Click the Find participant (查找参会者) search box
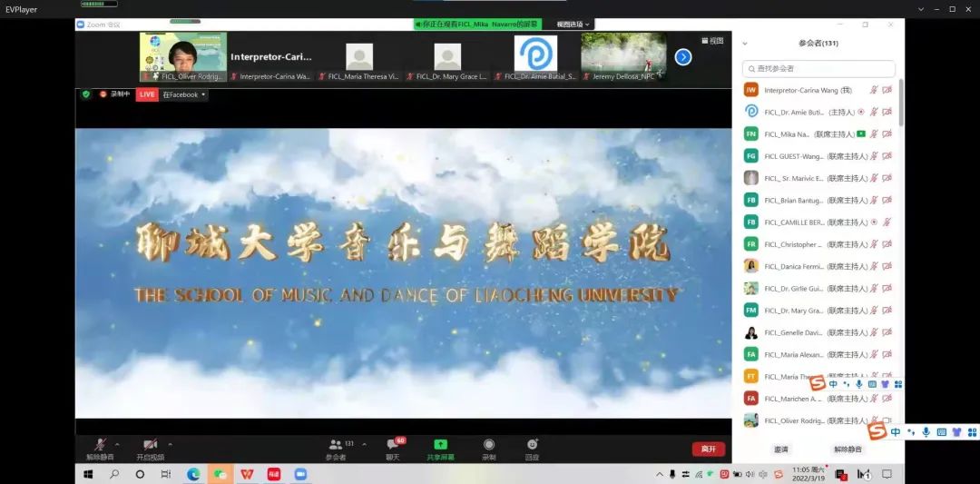Viewport: 980px width, 484px height. click(818, 69)
